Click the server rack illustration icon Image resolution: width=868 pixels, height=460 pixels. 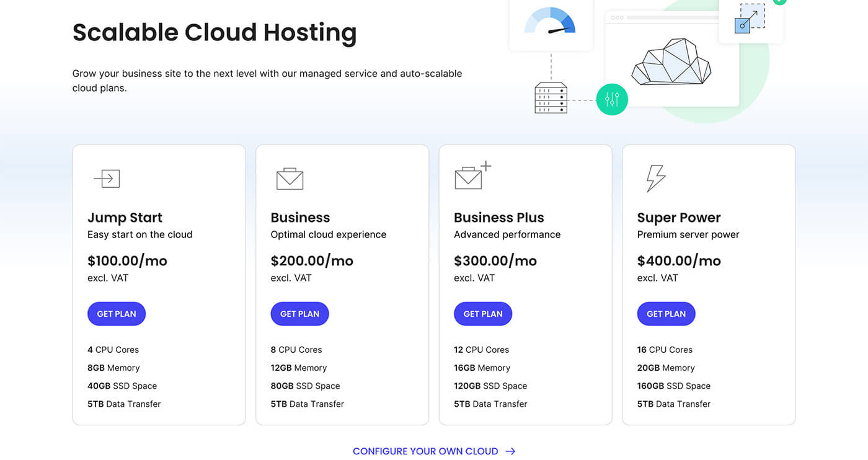click(551, 98)
